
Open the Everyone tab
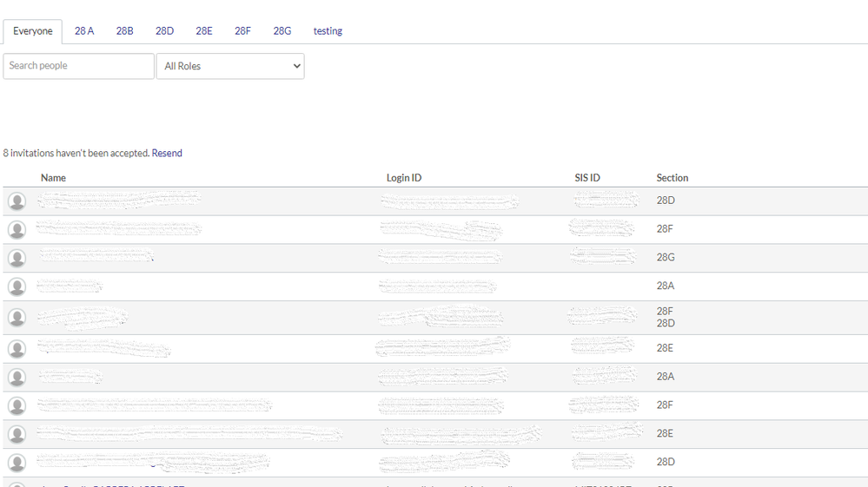click(x=33, y=31)
